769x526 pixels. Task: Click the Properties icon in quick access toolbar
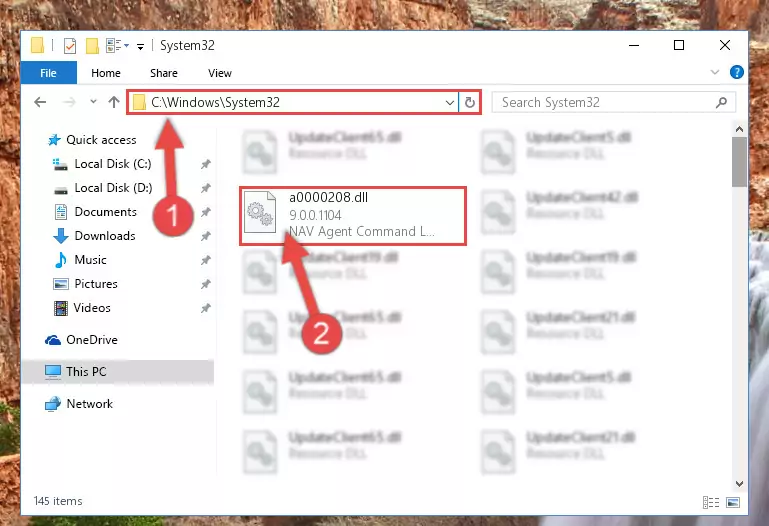coord(70,46)
